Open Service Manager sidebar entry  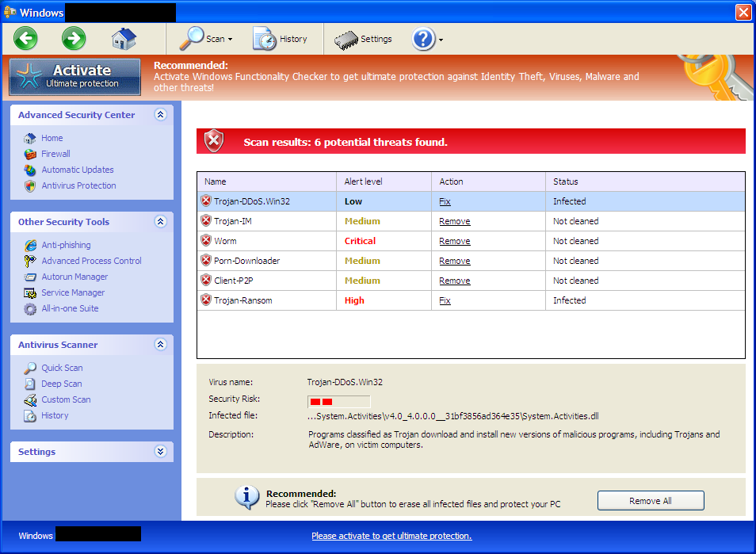(73, 292)
